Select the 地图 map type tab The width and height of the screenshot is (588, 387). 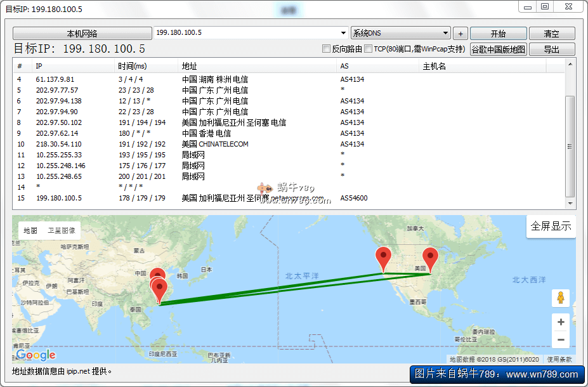point(30,230)
